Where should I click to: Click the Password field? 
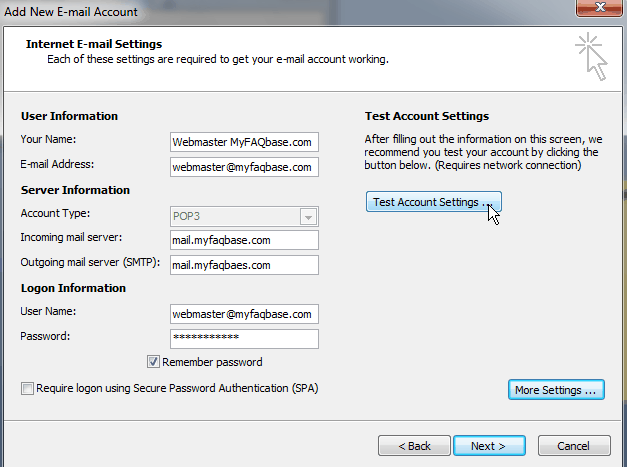pos(244,339)
